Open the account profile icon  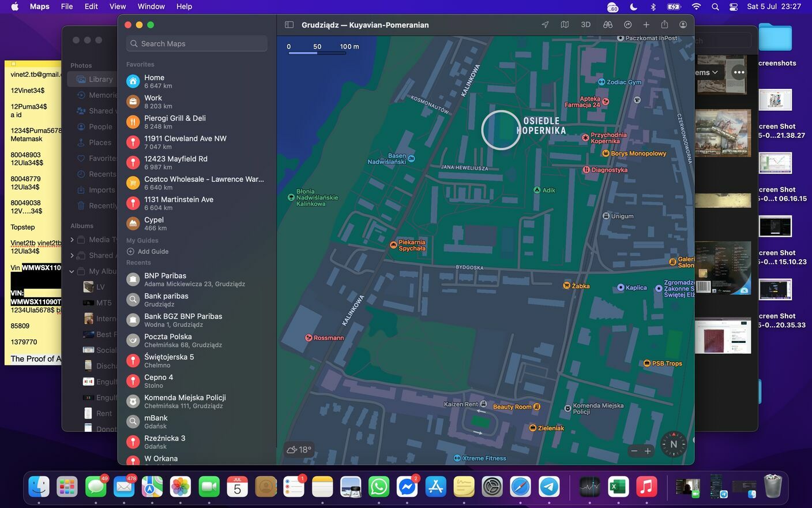pos(683,25)
